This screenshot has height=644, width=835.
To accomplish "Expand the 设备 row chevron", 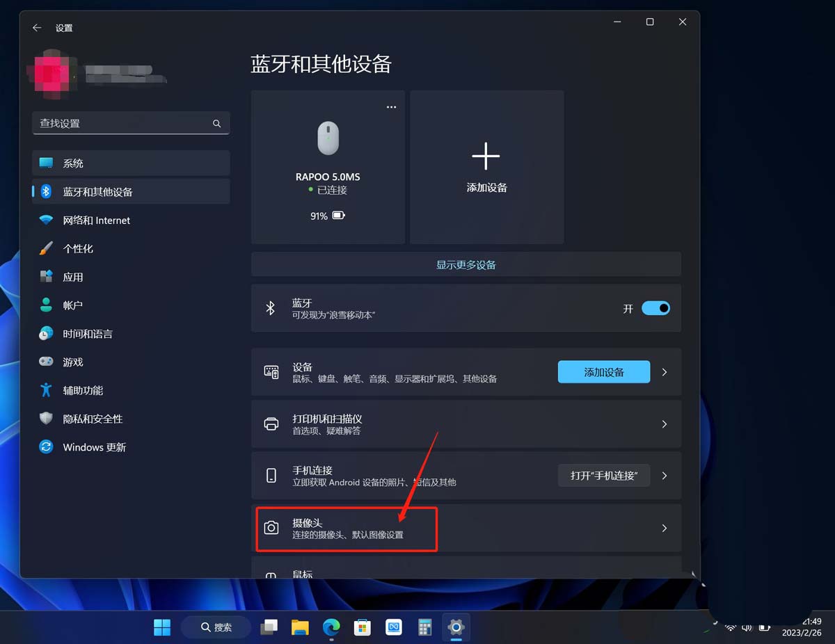I will click(x=664, y=371).
